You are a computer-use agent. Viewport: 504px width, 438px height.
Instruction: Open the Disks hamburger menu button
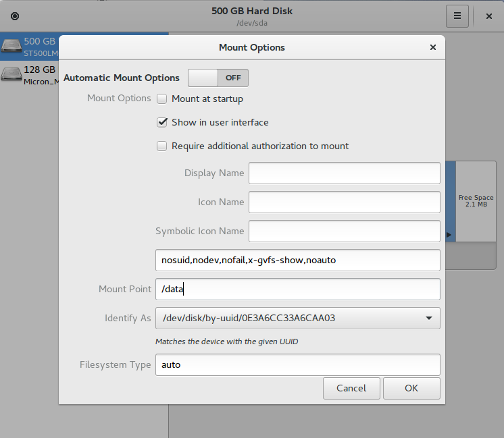pyautogui.click(x=457, y=16)
